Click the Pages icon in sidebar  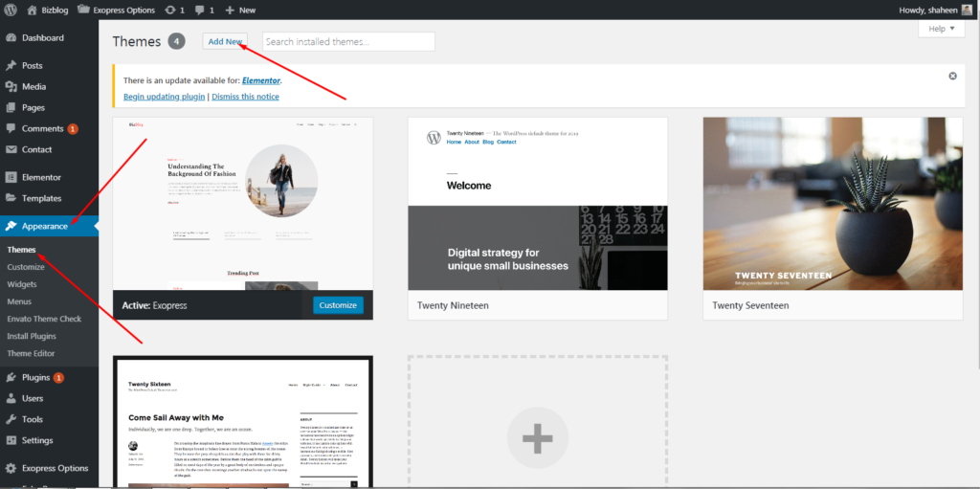(11, 107)
